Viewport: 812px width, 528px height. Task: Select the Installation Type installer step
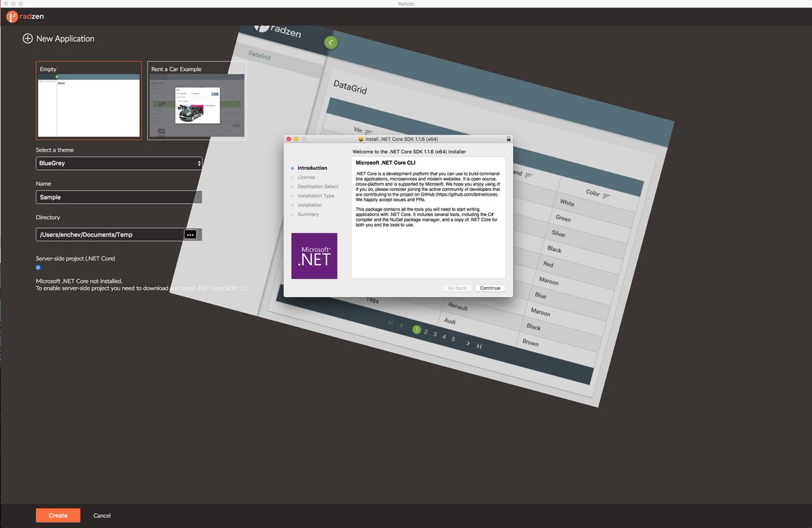click(315, 196)
